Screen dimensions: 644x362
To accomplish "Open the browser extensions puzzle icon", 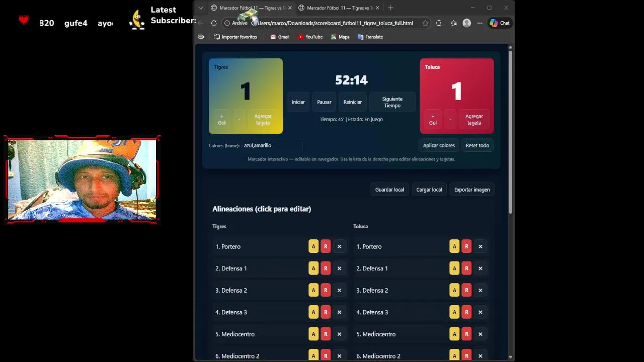I will pyautogui.click(x=439, y=23).
